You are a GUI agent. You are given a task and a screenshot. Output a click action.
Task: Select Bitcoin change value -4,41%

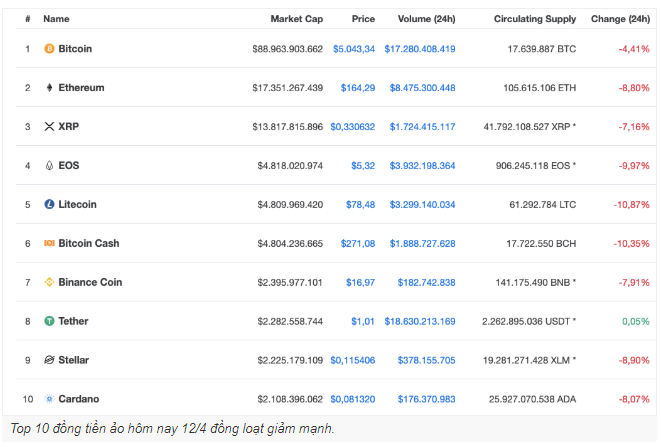click(634, 49)
